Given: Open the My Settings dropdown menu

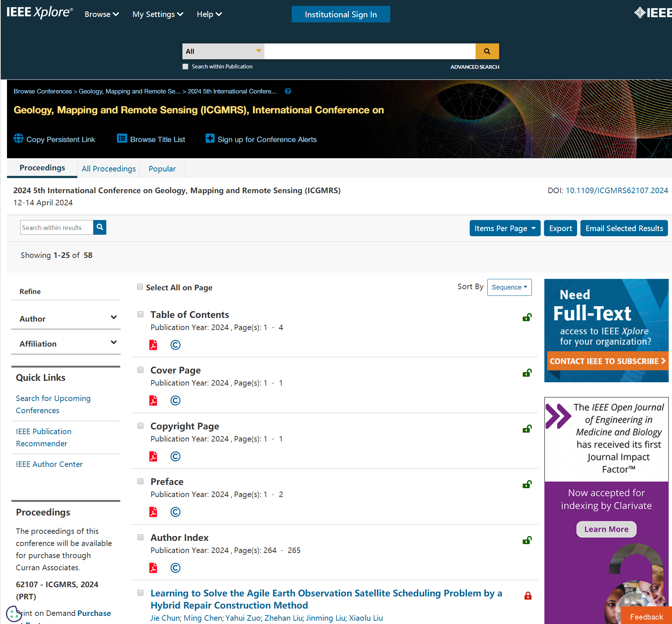Looking at the screenshot, I should (158, 14).
